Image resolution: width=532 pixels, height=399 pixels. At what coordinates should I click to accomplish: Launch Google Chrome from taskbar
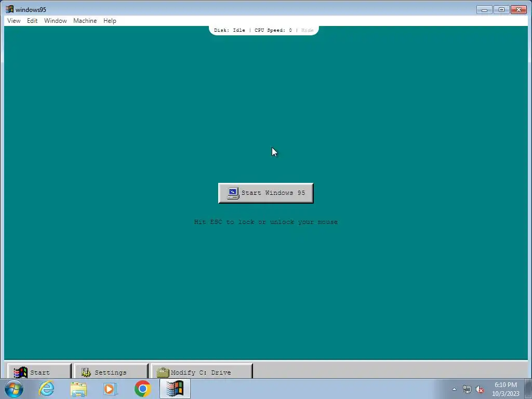point(142,389)
